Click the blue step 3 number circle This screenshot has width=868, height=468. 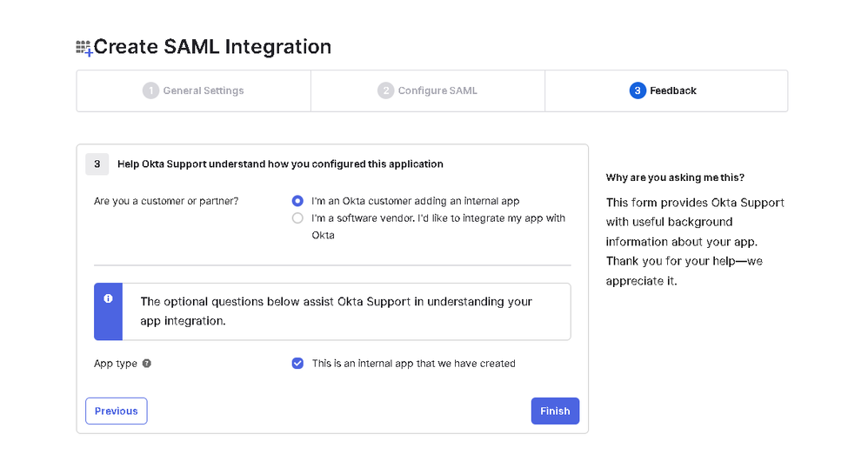tap(638, 90)
